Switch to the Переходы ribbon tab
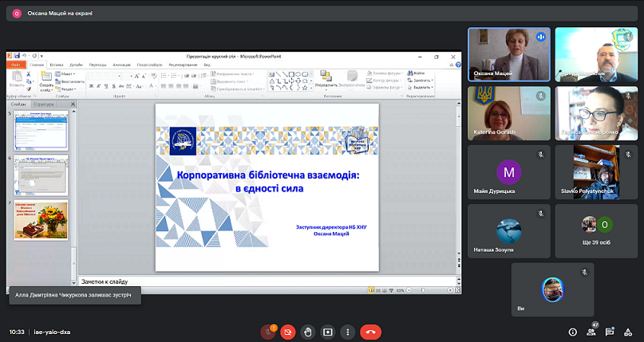 [97, 65]
